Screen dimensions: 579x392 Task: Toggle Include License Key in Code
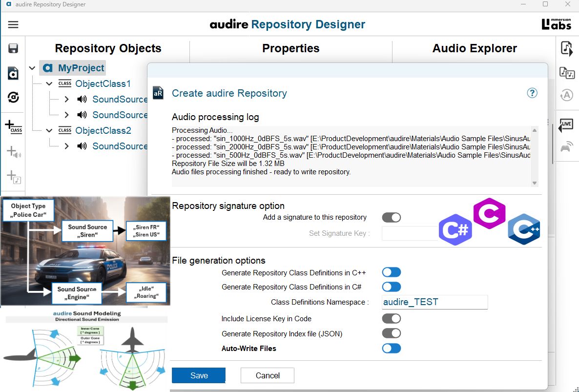click(x=392, y=319)
